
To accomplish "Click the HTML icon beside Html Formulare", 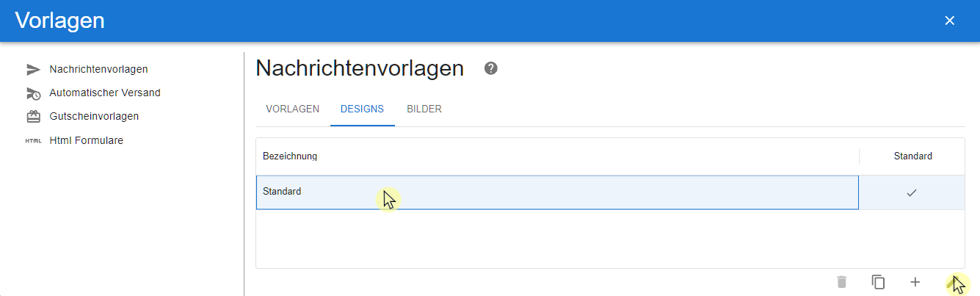I will click(x=33, y=140).
